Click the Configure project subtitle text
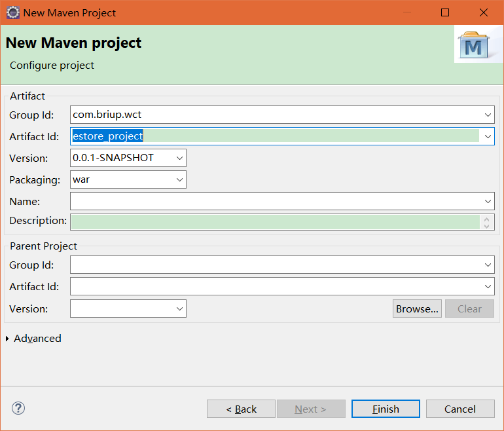The height and width of the screenshot is (431, 504). 52,66
